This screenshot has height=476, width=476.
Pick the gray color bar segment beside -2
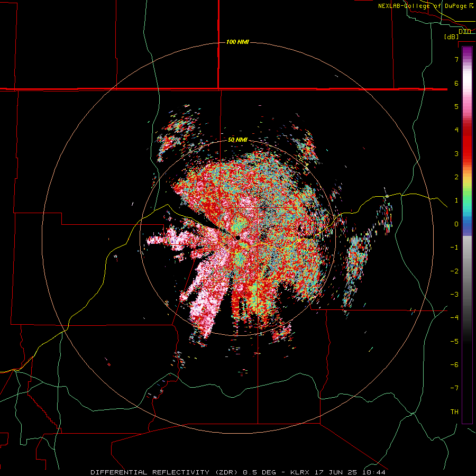[467, 271]
